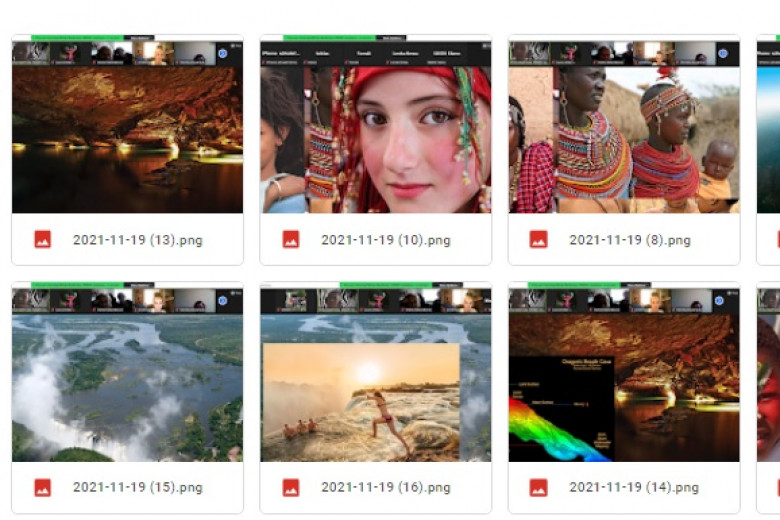Select file name 2021-11-19 (8).png
Image resolution: width=780 pixels, height=520 pixels.
tap(630, 240)
